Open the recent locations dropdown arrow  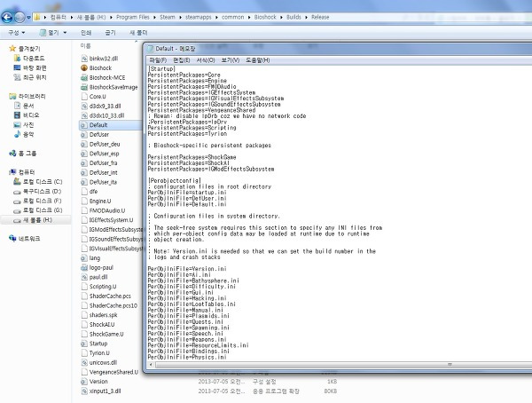(28, 17)
